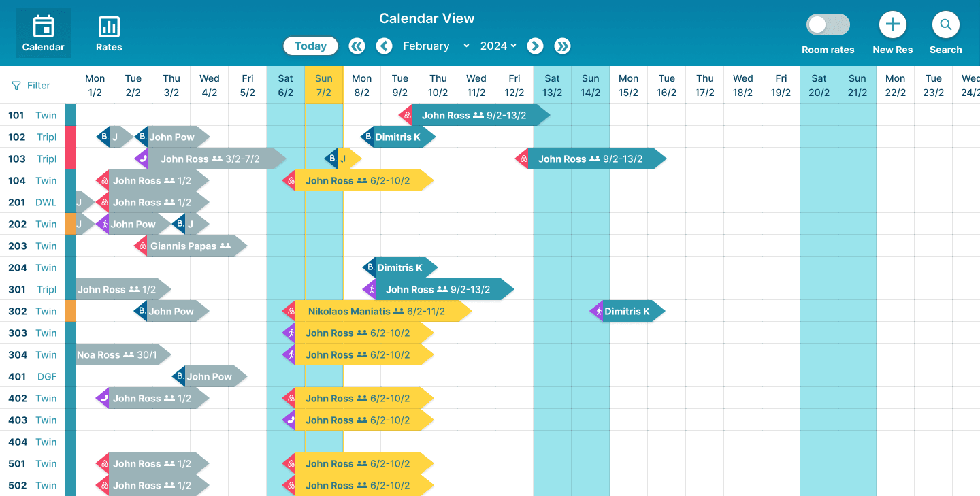Select the Mon 1/2 date column header
980x496 pixels.
95,85
